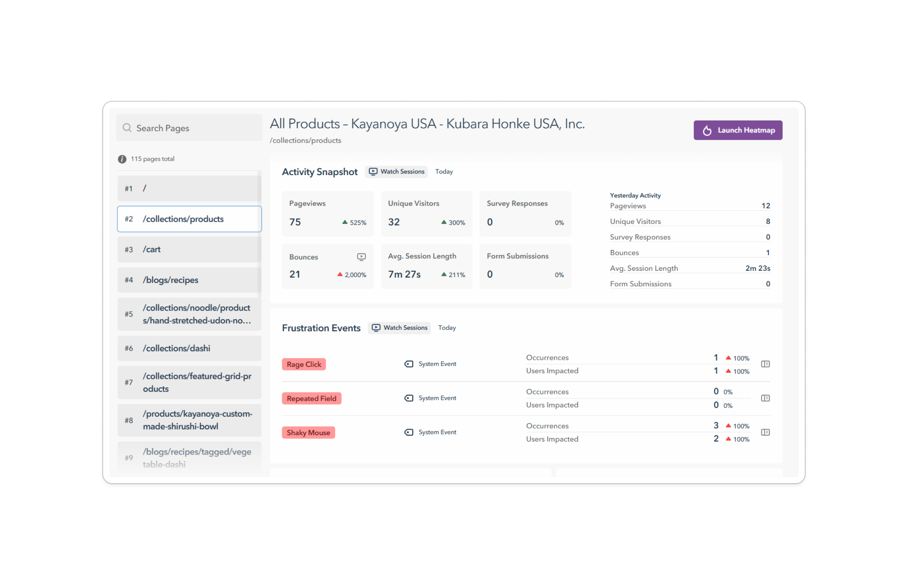Click the Repeated Field tag
The height and width of the screenshot is (588, 908).
pos(312,399)
